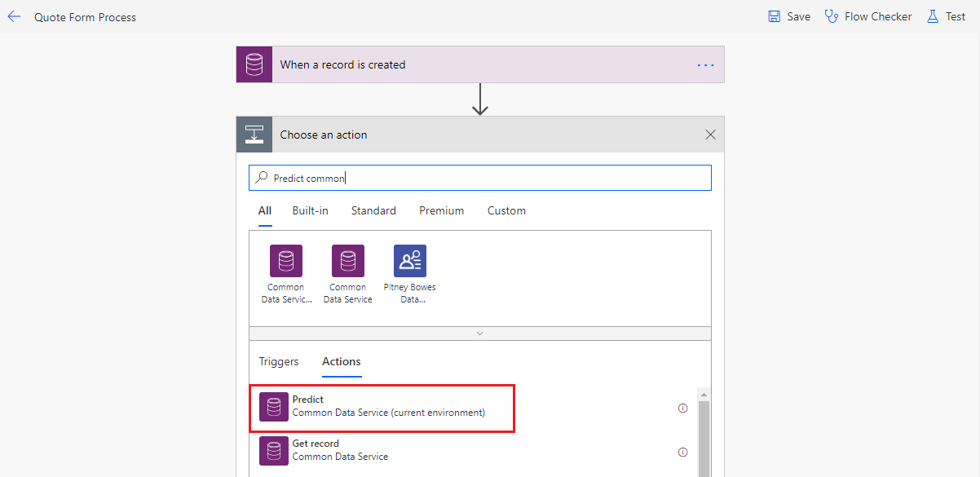This screenshot has height=477, width=980.
Task: Switch to the Standard tab
Action: (373, 210)
